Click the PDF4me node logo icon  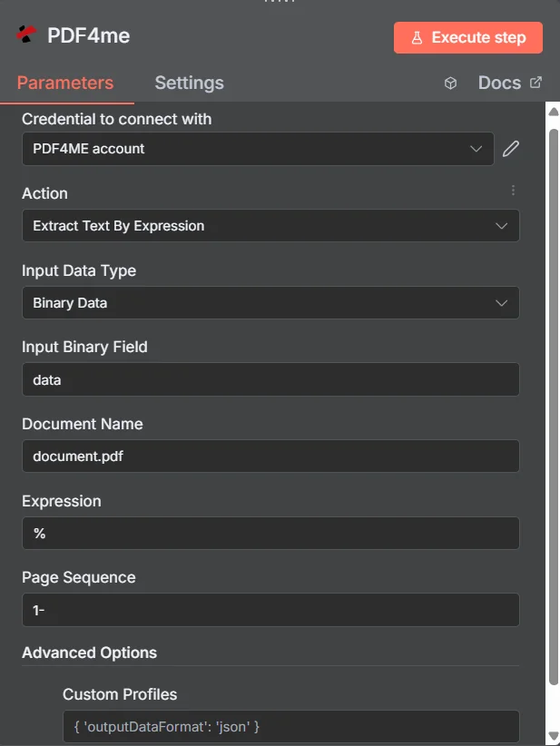tap(26, 34)
